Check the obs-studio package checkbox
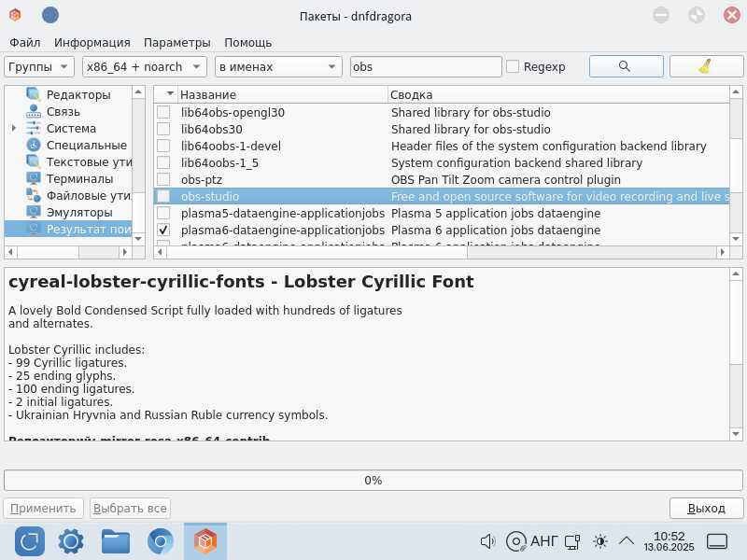Viewport: 747px width, 560px height. coord(163,196)
